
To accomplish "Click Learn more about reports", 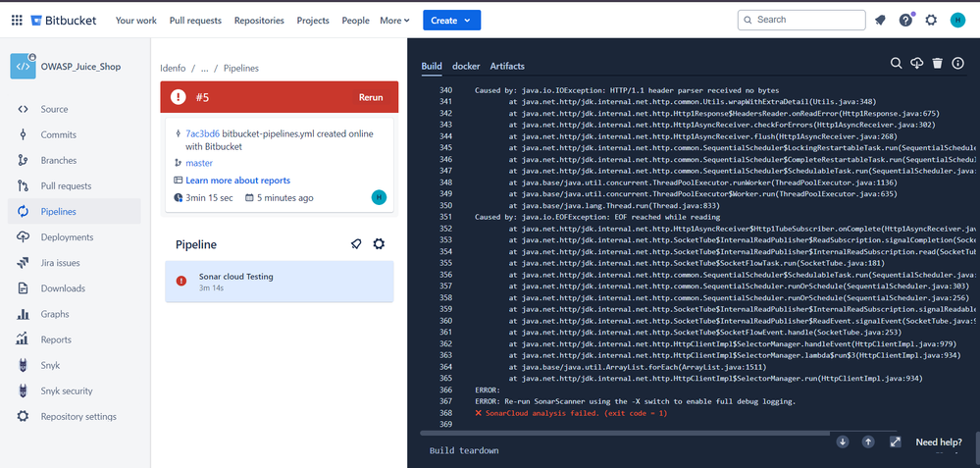I will pos(238,181).
